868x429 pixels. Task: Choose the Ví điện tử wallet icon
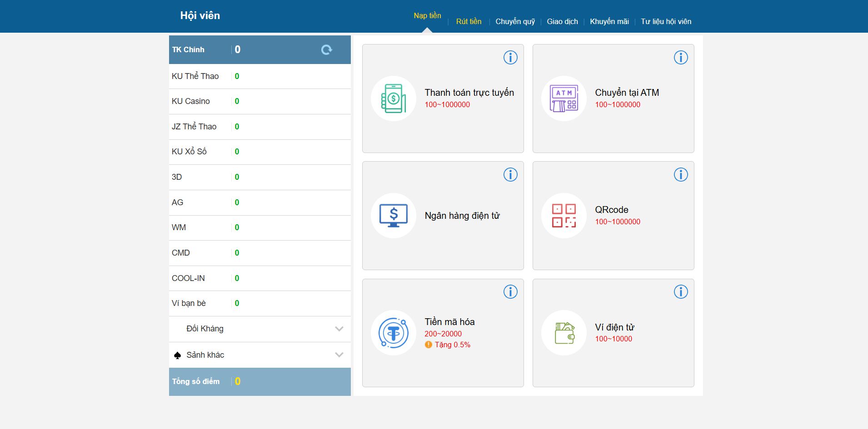click(564, 333)
